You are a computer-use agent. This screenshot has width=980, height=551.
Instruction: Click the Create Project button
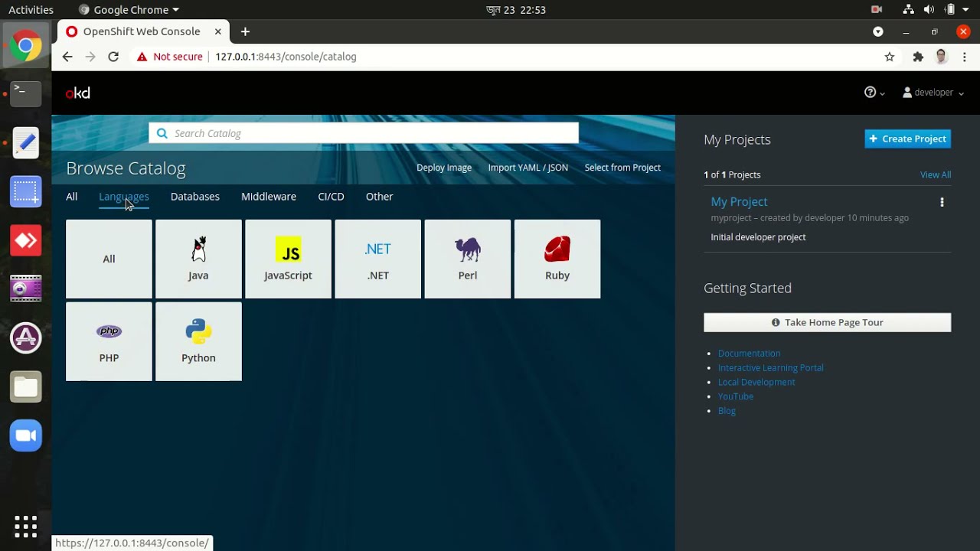908,139
